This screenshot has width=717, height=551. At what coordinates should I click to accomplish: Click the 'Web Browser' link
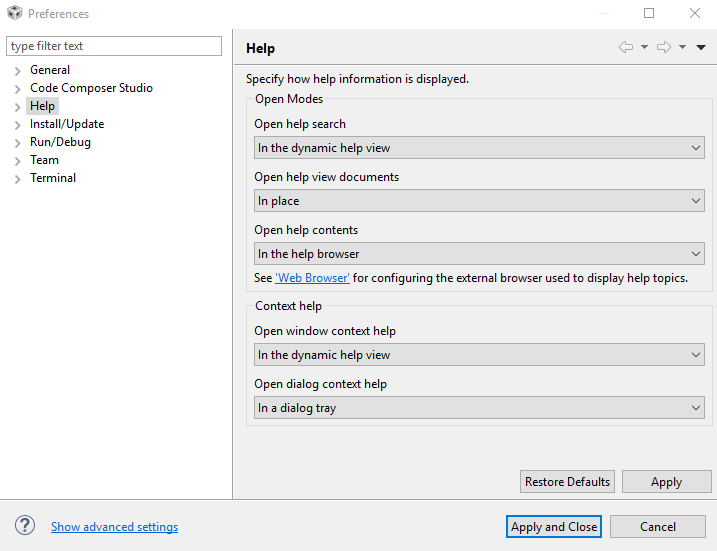[x=312, y=278]
